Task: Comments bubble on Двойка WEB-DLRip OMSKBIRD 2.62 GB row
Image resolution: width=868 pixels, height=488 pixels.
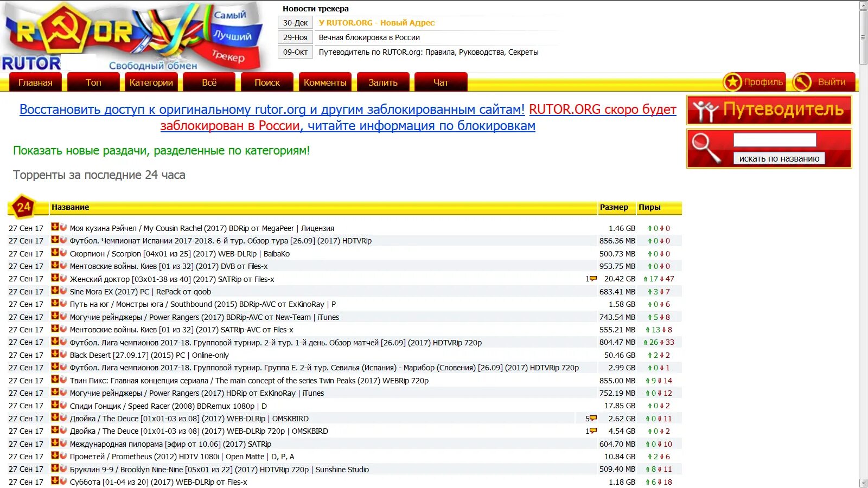Action: coord(593,418)
